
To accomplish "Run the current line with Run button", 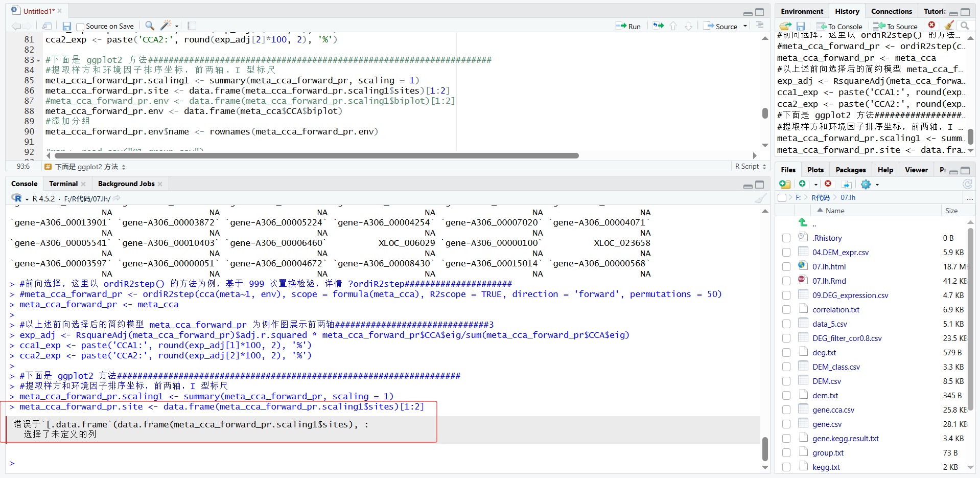I will tap(627, 26).
